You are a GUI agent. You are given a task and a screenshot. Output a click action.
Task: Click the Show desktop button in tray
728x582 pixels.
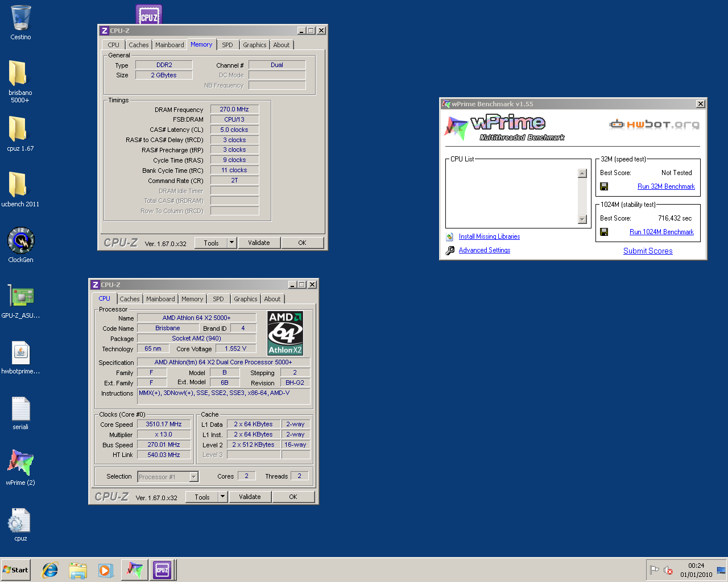(x=721, y=569)
